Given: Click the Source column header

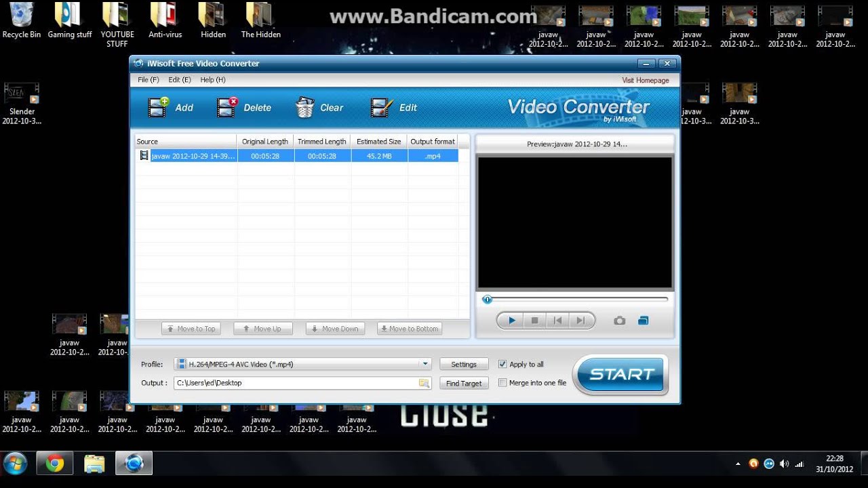Looking at the screenshot, I should (x=186, y=142).
